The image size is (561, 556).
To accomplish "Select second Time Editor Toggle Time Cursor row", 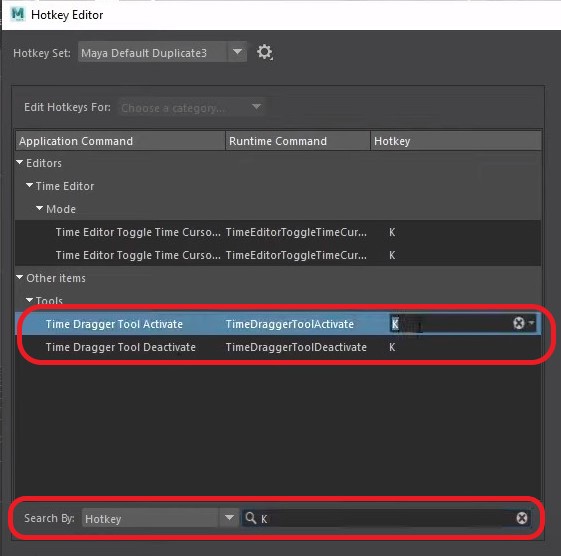I will point(278,255).
